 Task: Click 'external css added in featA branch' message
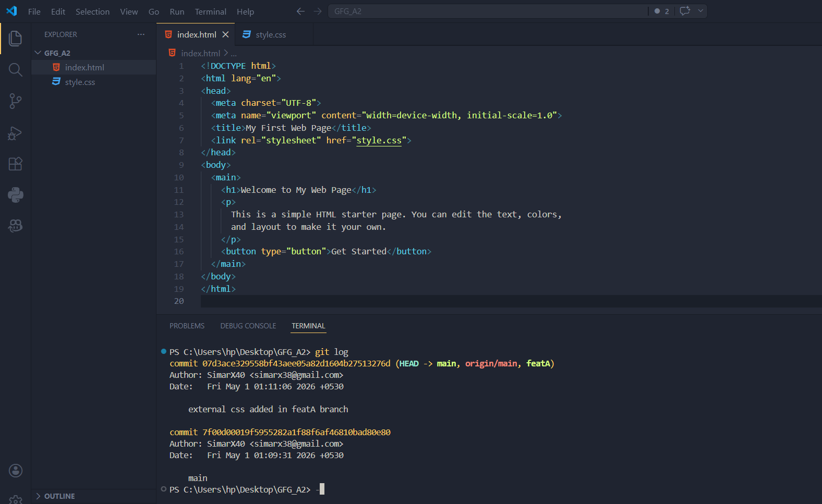click(x=268, y=409)
